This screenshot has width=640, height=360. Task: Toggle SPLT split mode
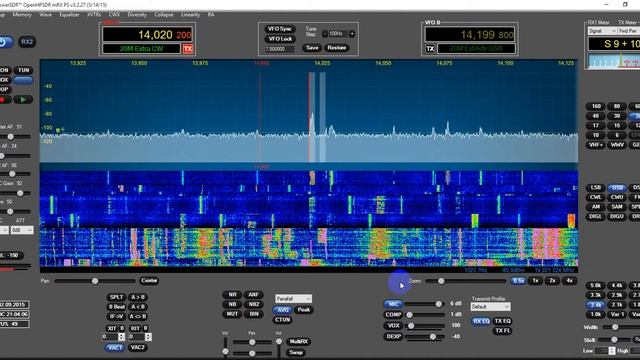116,297
